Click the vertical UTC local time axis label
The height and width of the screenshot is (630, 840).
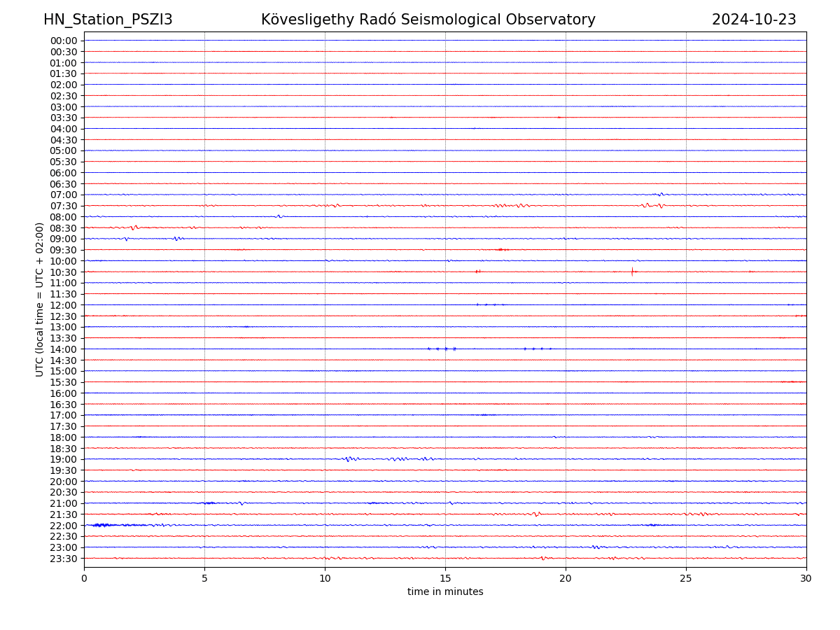(40, 300)
